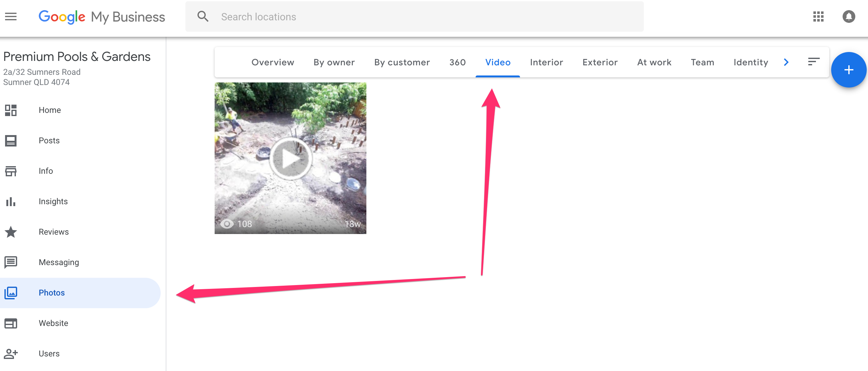Open the 360 photos tab
868x371 pixels.
click(457, 62)
